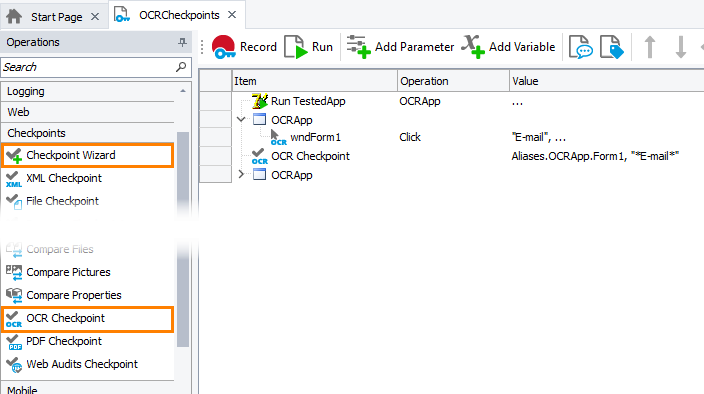
Task: Expand the last OCRApp tree node
Action: (x=241, y=174)
